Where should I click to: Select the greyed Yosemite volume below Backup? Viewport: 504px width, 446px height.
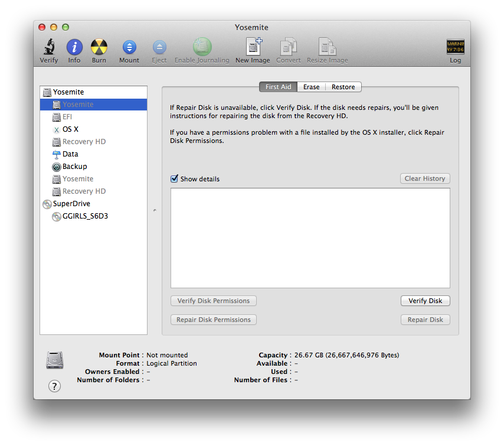[93, 179]
